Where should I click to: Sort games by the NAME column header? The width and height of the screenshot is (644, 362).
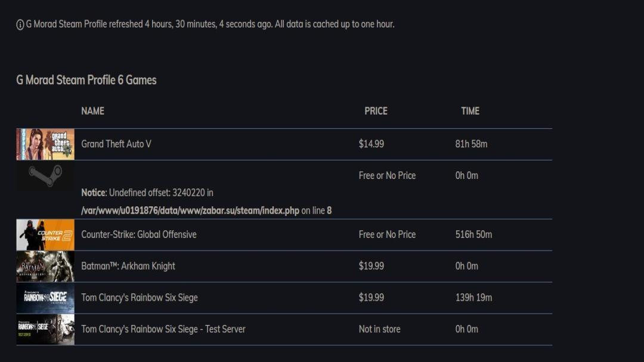click(x=92, y=111)
